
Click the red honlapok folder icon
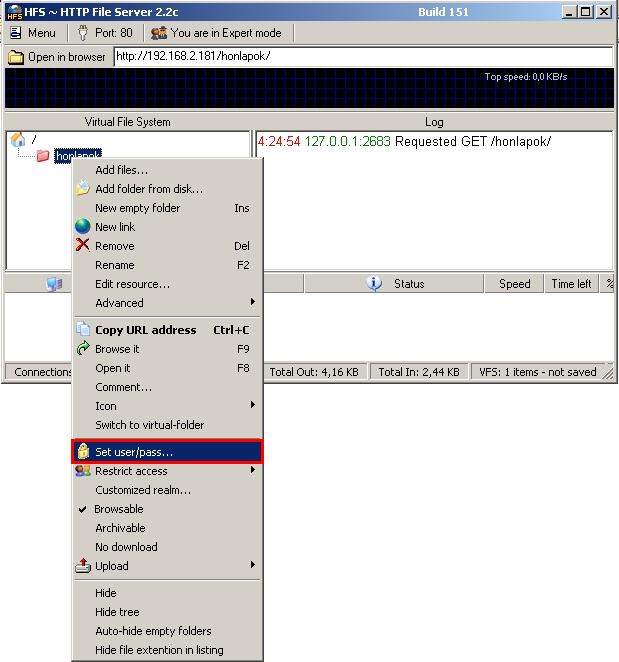[x=43, y=156]
